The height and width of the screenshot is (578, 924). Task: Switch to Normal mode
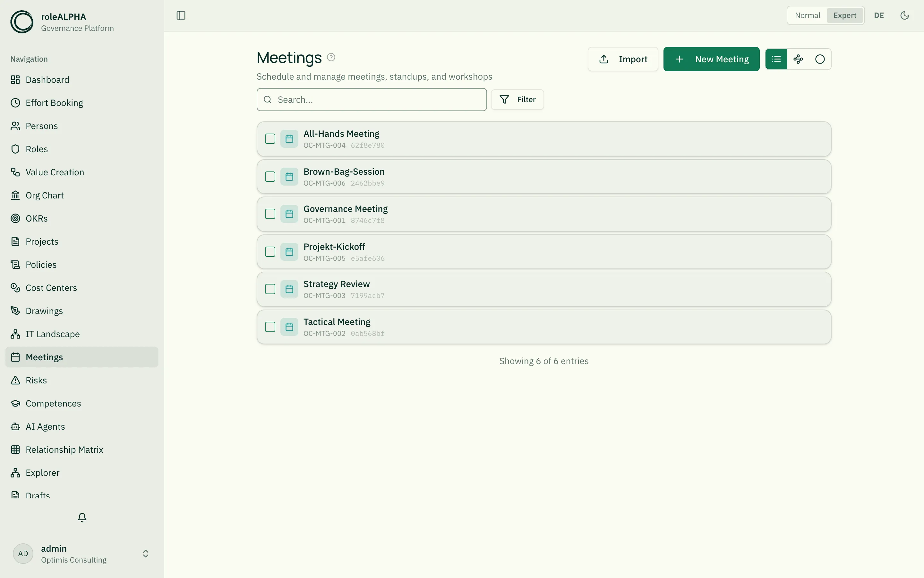coord(808,15)
